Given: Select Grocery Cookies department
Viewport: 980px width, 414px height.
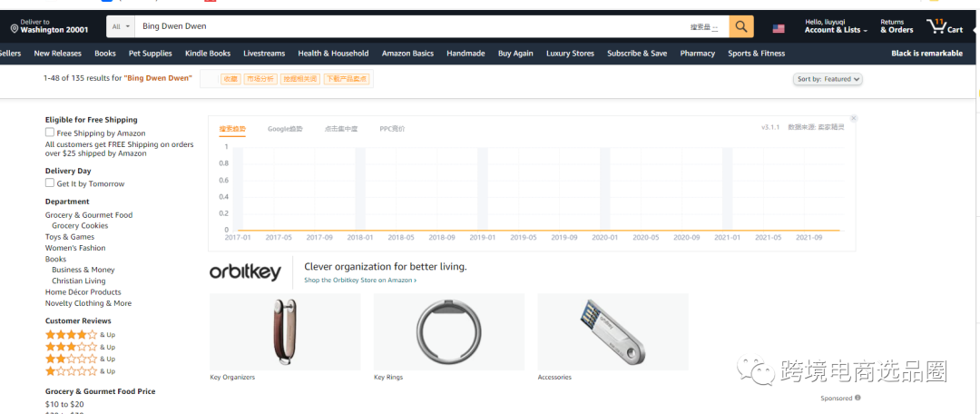Looking at the screenshot, I should [80, 226].
